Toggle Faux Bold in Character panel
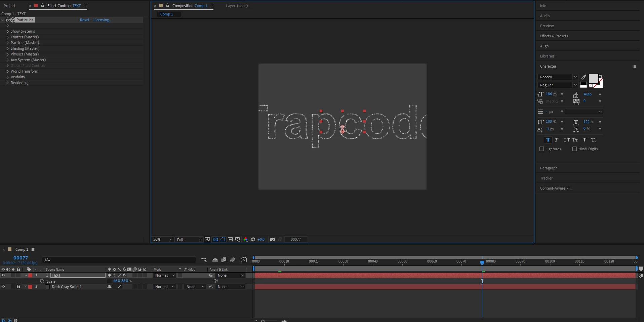Viewport: 644px width, 322px height. point(548,140)
